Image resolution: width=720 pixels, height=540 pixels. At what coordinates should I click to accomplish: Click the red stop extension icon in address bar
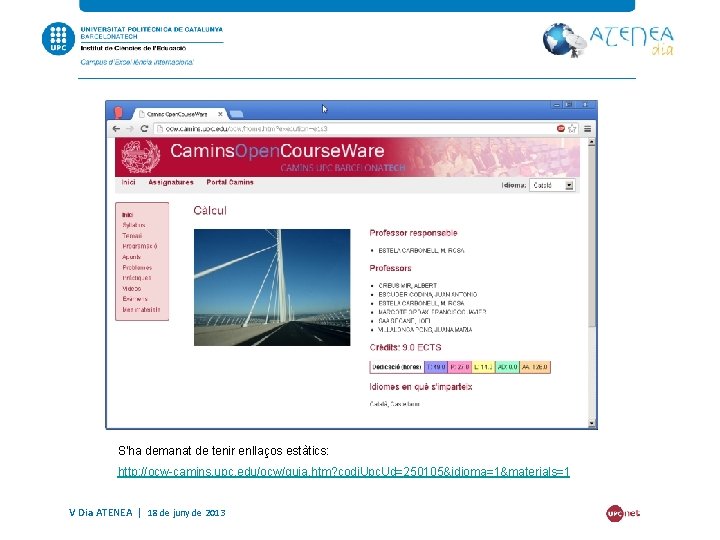pos(560,129)
